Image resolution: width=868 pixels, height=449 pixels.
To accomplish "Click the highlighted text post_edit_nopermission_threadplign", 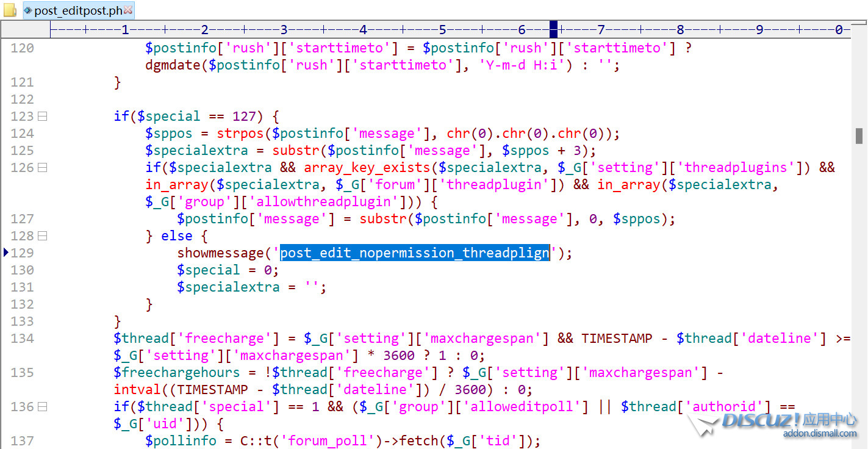I will 415,253.
